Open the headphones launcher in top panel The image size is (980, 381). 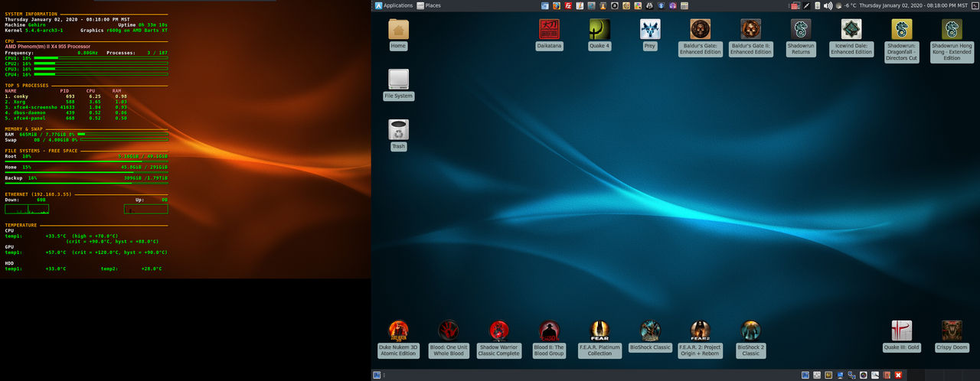coord(672,5)
